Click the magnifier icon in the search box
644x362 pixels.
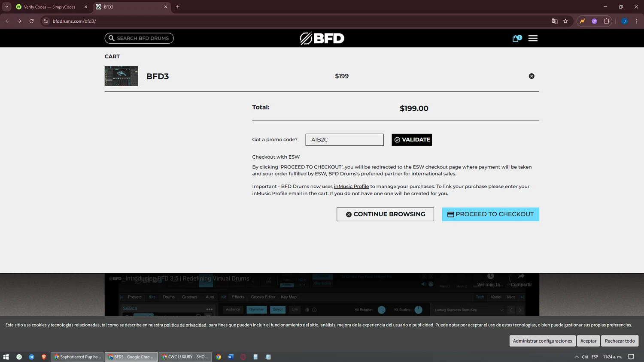pos(112,38)
